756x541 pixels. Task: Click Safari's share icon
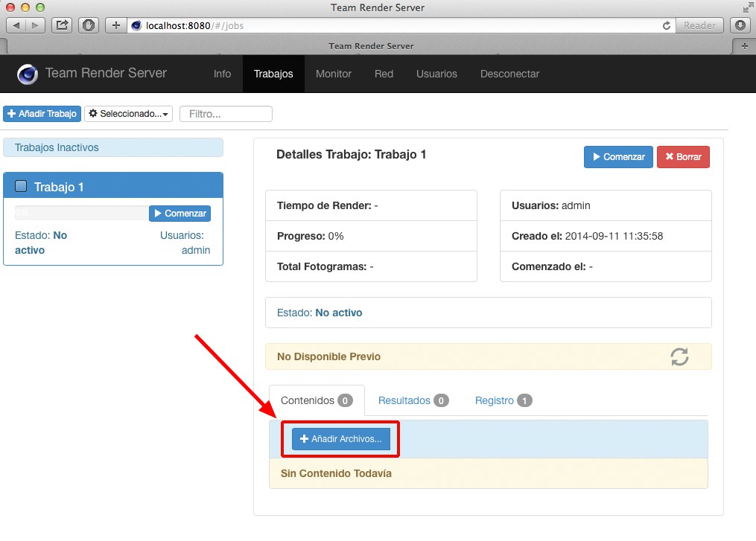[63, 25]
